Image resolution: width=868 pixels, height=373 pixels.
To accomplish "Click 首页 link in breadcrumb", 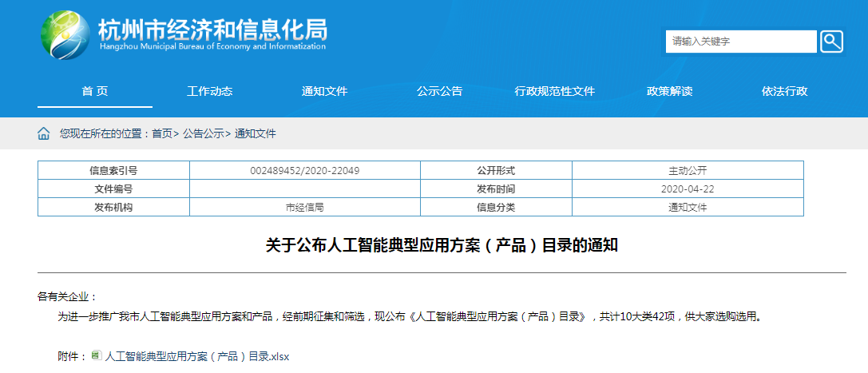I will (x=162, y=133).
